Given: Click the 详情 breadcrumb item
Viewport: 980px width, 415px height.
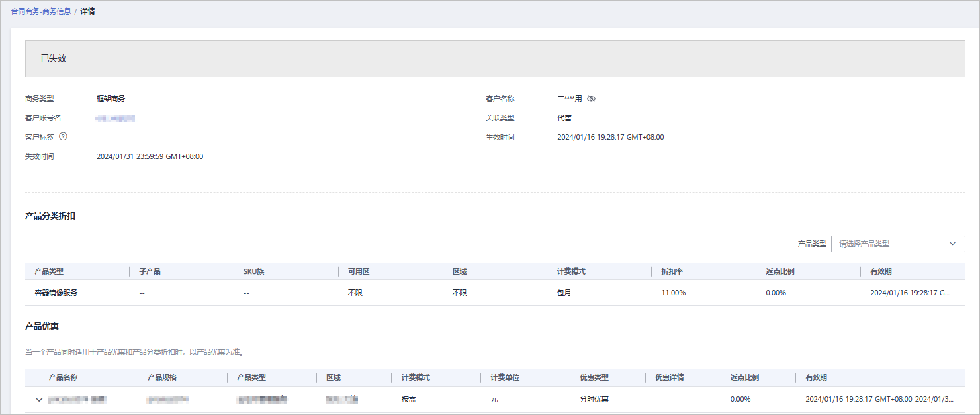Looking at the screenshot, I should coord(87,11).
